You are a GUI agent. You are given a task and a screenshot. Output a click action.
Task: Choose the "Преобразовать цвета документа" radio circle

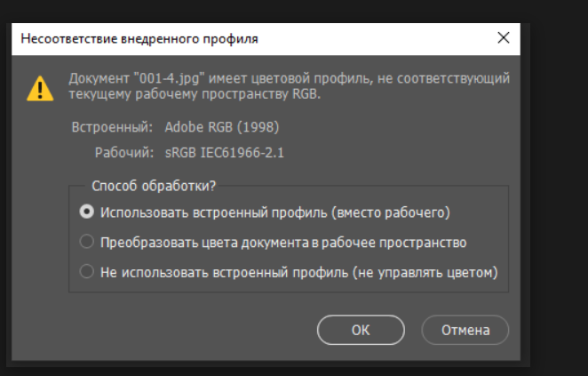(x=86, y=242)
